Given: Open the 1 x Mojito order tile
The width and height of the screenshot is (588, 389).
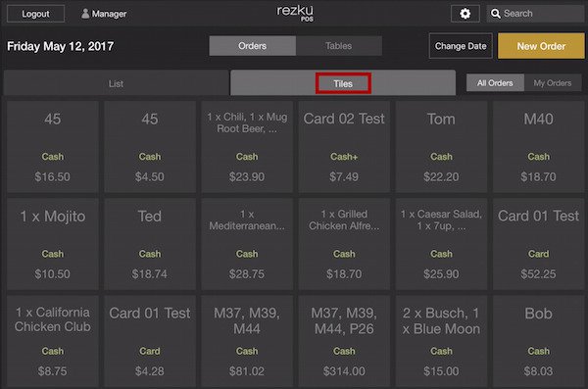Looking at the screenshot, I should tap(53, 244).
